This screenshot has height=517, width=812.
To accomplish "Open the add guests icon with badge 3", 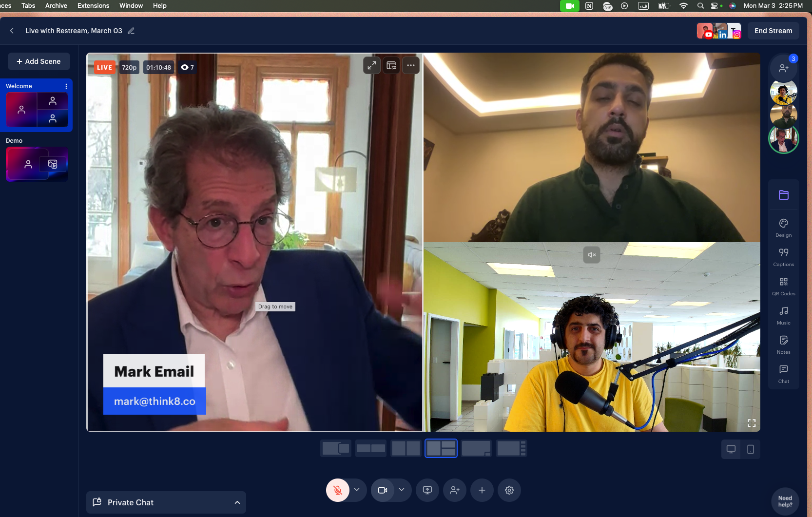I will [784, 68].
